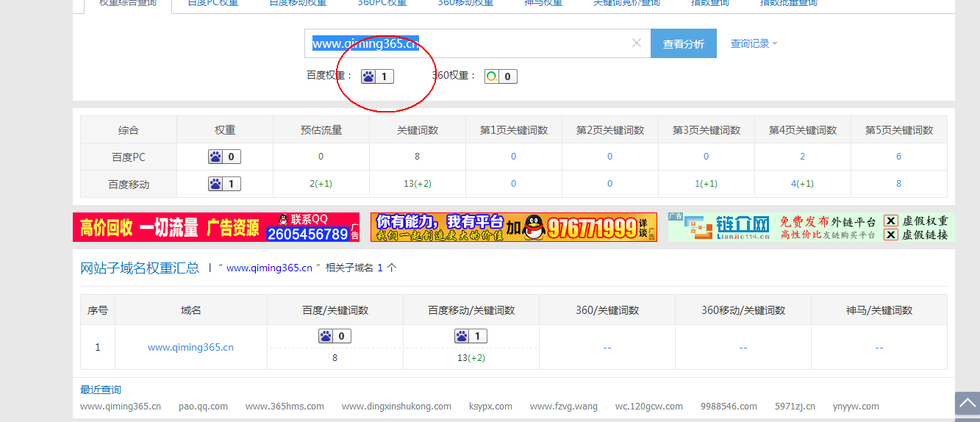Click Baidu mobile weight 1 badge in subdomain row
The image size is (980, 422).
tap(471, 336)
